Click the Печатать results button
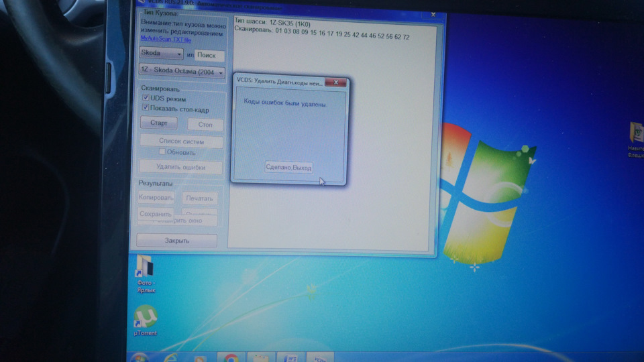Viewport: 644px width, 362px height. point(200,198)
